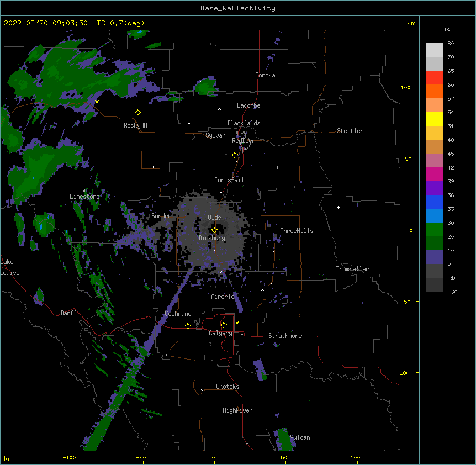Pick the light gray 70 dBZ swatch
Viewport: 476px width, 465px height.
pos(434,64)
